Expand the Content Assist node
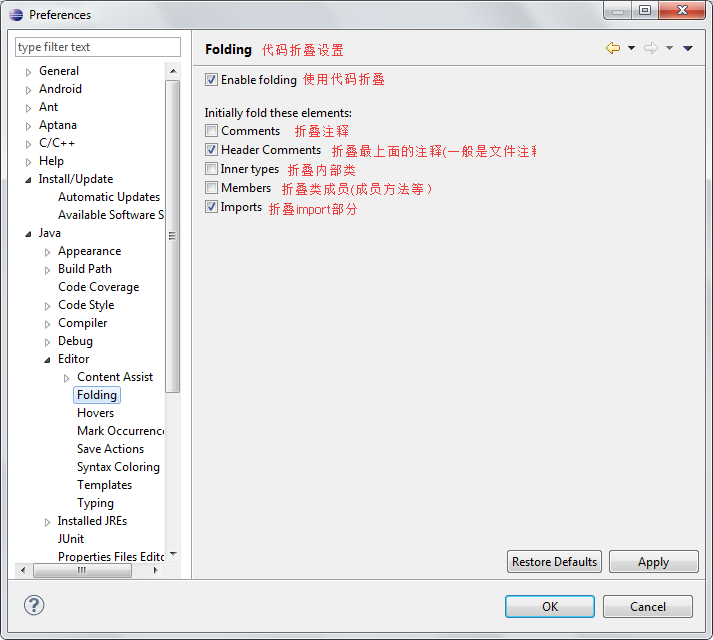The width and height of the screenshot is (713, 640). click(x=67, y=378)
